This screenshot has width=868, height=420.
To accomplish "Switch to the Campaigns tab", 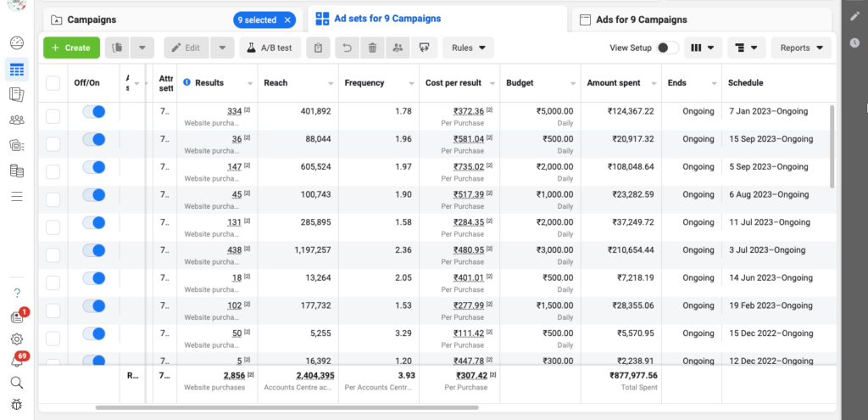I will coord(92,20).
